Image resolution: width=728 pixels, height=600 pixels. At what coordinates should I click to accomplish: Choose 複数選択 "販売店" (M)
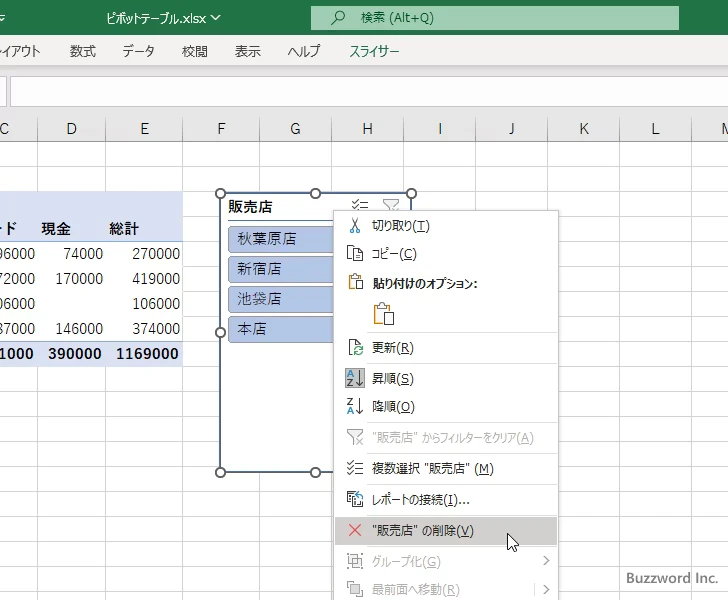tap(446, 468)
